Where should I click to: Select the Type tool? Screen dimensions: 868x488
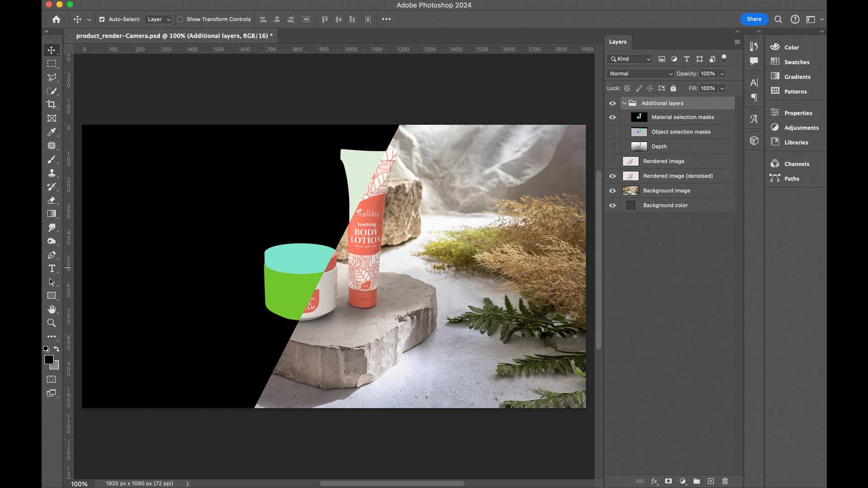coord(52,268)
